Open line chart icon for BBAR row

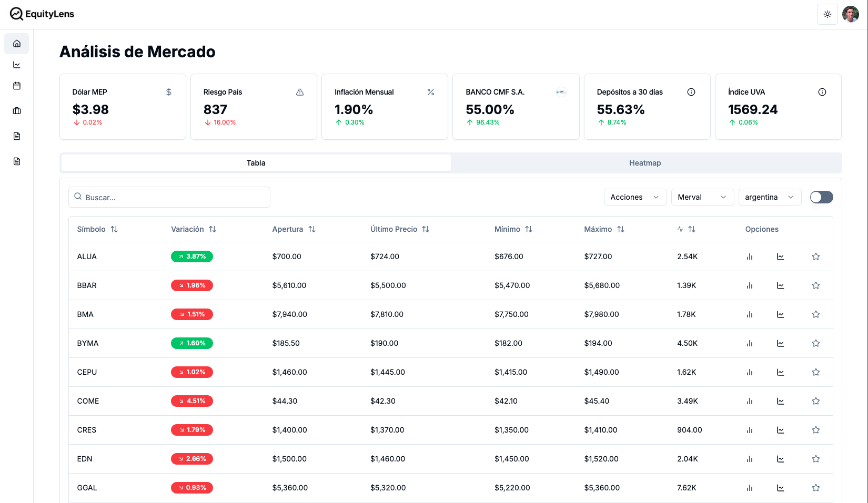click(781, 285)
